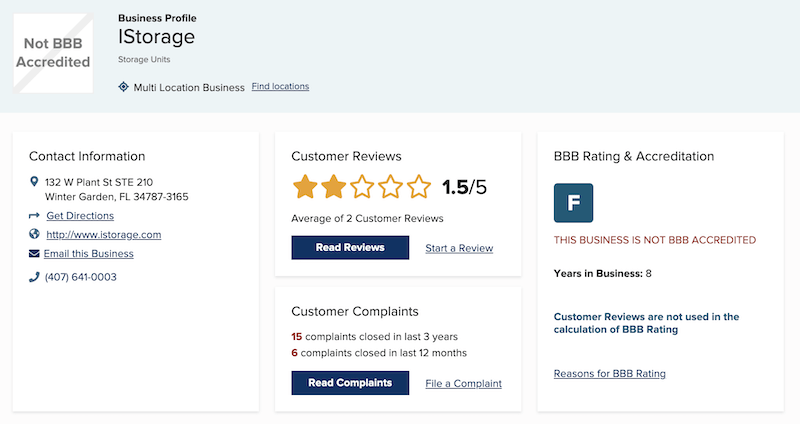Call the (407) 641-0003 phone number
The image size is (800, 424).
(81, 277)
